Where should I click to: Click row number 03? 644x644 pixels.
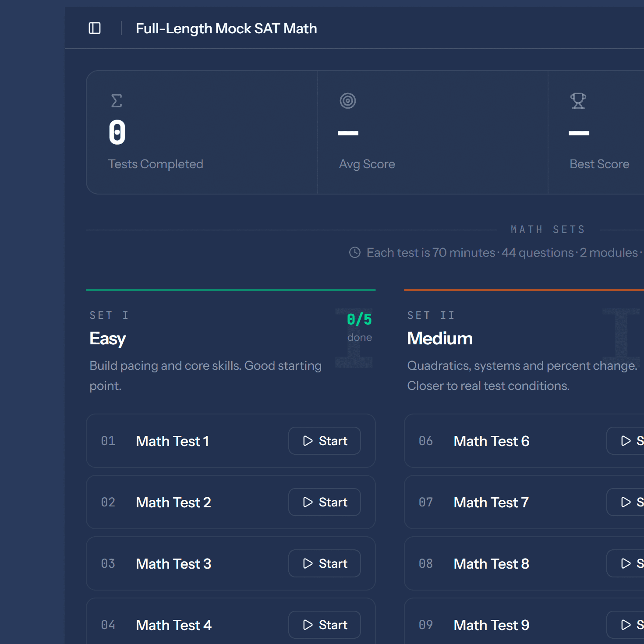click(x=108, y=563)
